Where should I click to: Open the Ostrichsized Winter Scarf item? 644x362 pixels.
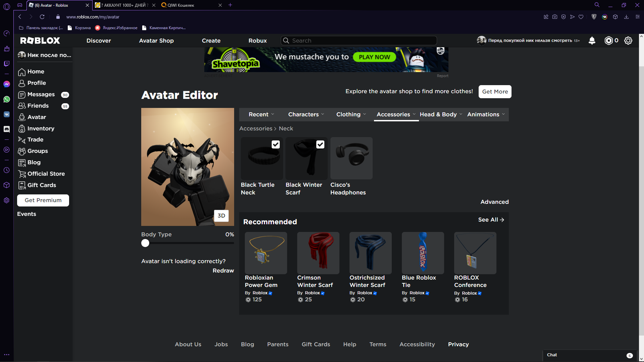[371, 253]
